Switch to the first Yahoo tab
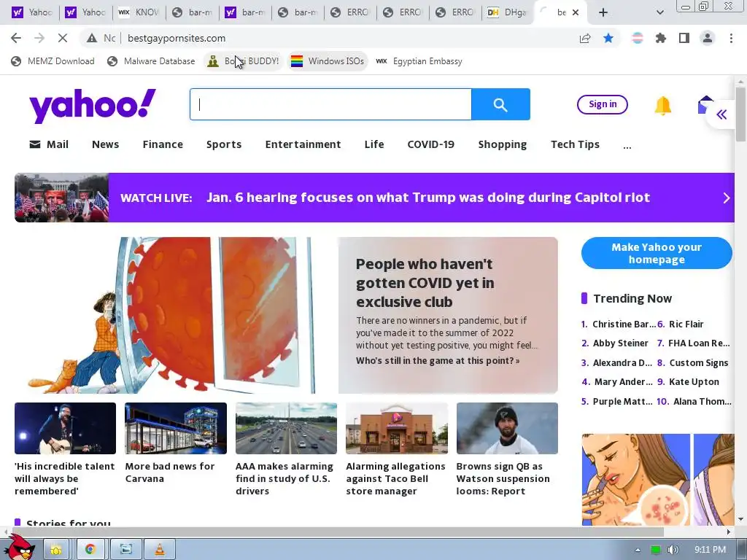The width and height of the screenshot is (747, 560). coord(32,12)
